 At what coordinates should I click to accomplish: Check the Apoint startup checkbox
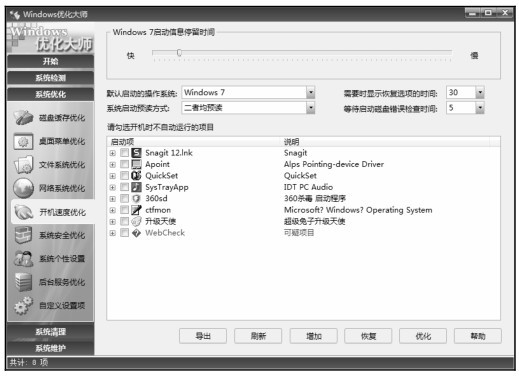tap(124, 164)
